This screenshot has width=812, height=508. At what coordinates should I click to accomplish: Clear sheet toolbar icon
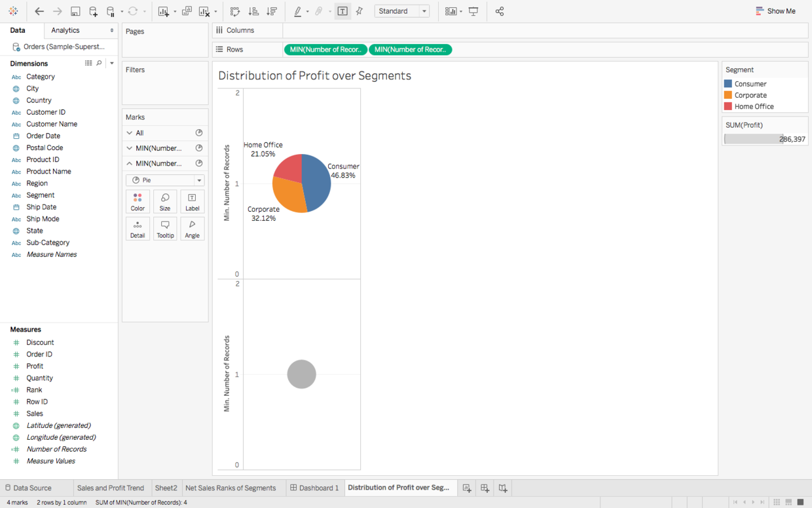pyautogui.click(x=204, y=11)
